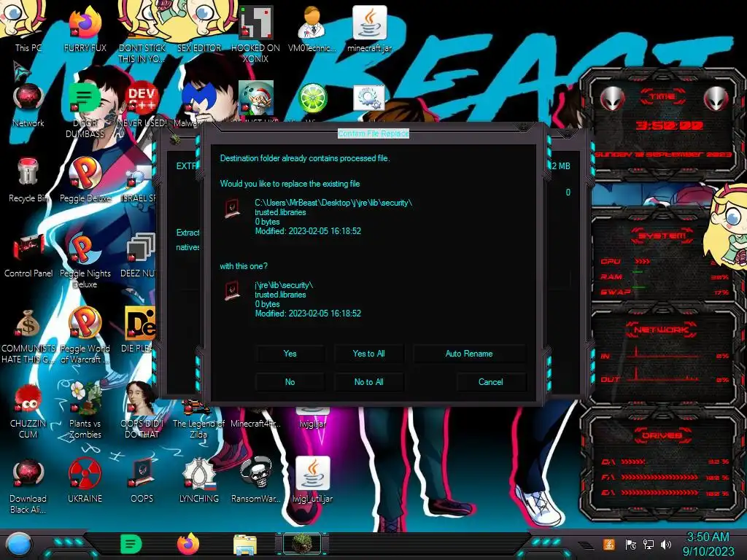
Task: Choose No to All in dialog
Action: 368,382
